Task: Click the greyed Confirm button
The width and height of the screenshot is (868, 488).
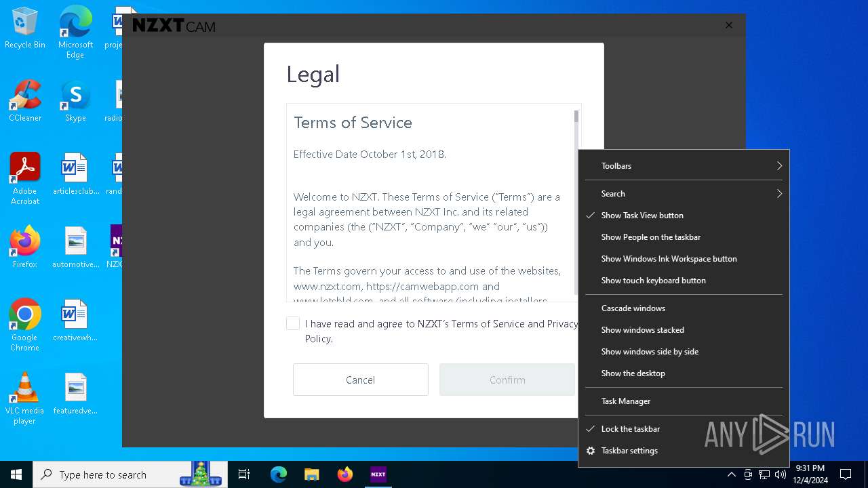Action: coord(507,380)
